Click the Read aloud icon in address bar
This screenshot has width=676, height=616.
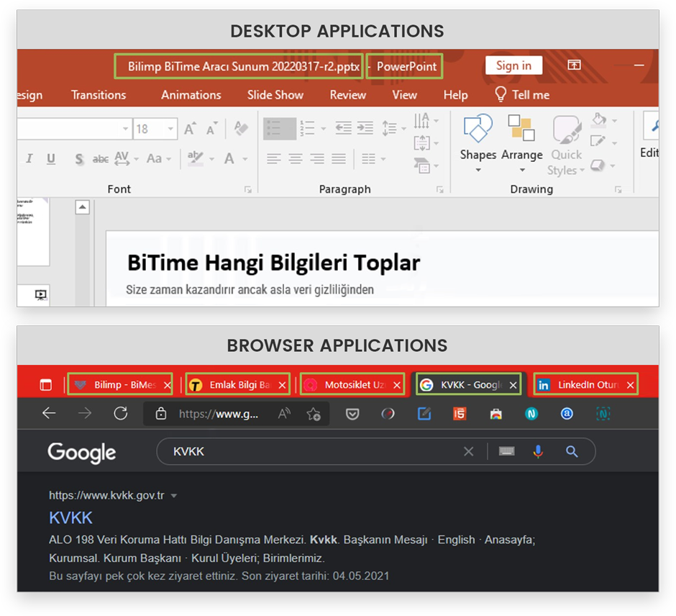tap(284, 414)
